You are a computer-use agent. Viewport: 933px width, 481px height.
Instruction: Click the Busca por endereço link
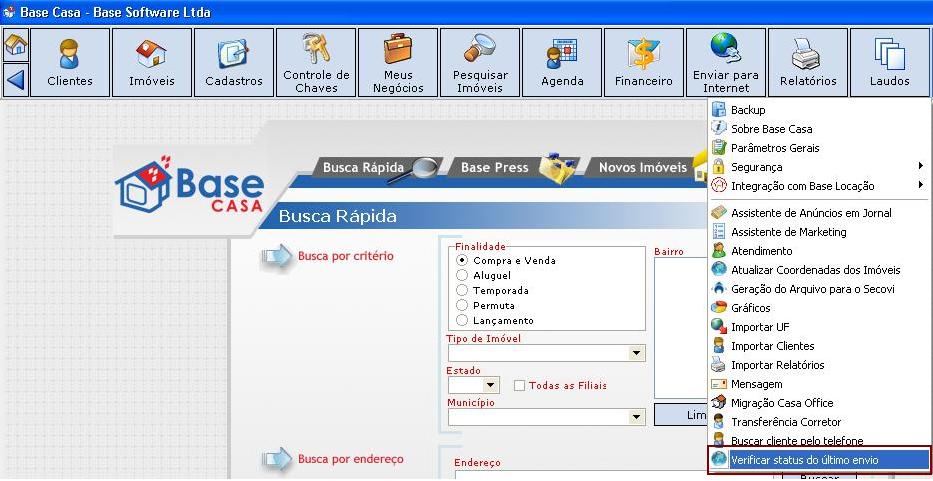coord(350,459)
